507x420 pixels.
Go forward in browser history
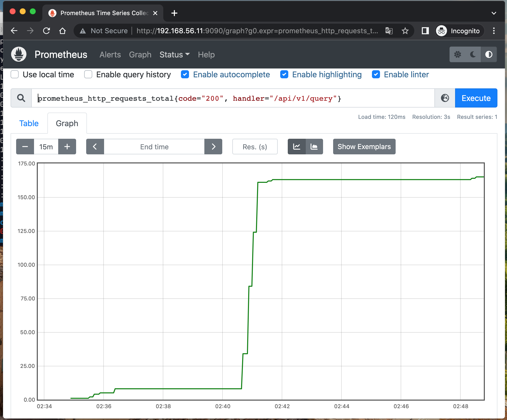point(30,31)
